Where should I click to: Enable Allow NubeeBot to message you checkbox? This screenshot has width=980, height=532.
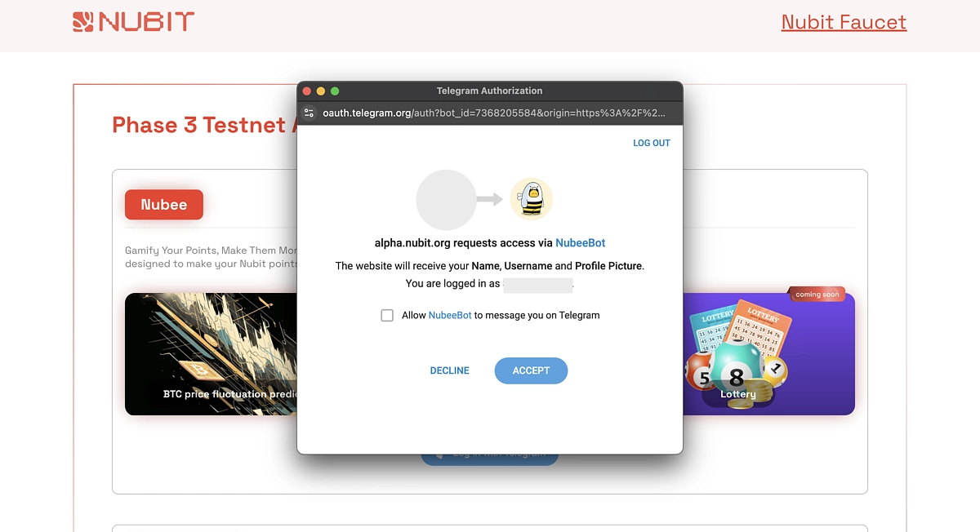[x=387, y=315]
